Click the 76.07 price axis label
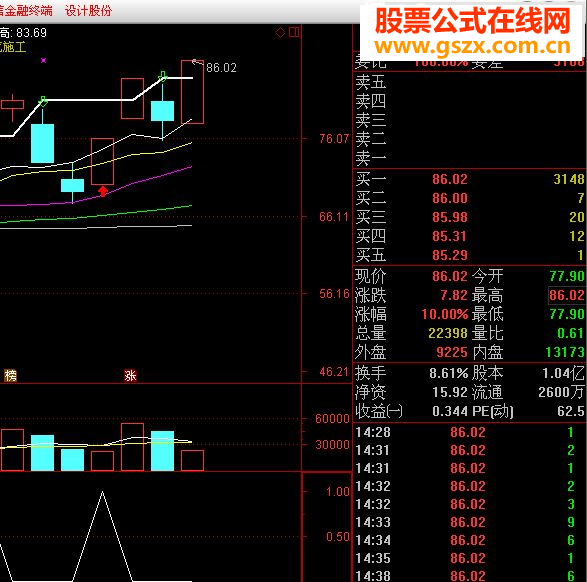 pyautogui.click(x=334, y=139)
